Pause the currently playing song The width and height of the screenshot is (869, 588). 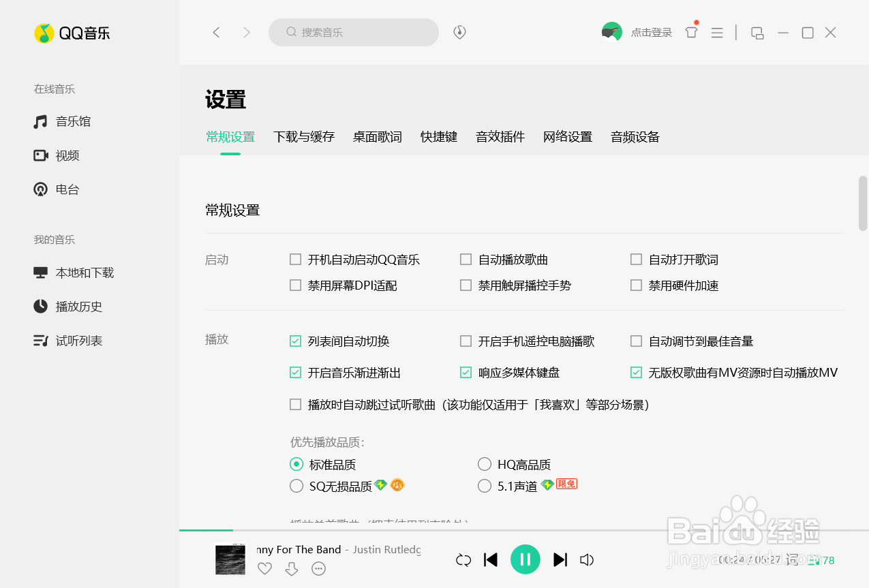pos(525,559)
